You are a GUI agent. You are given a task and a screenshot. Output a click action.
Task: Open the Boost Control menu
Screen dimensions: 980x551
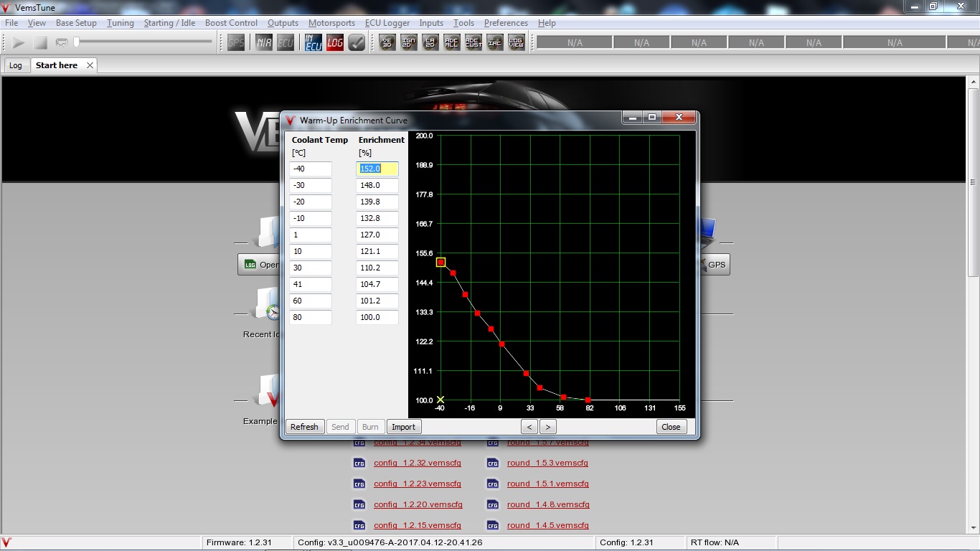(231, 23)
